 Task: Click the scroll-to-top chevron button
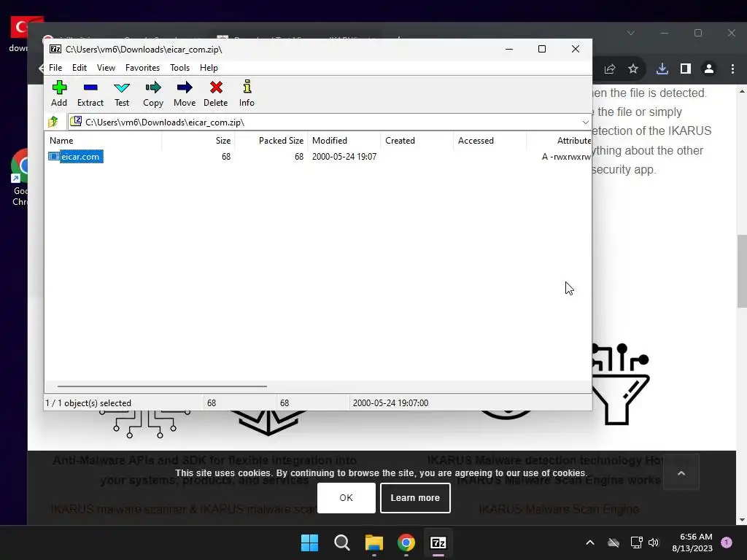coord(681,472)
